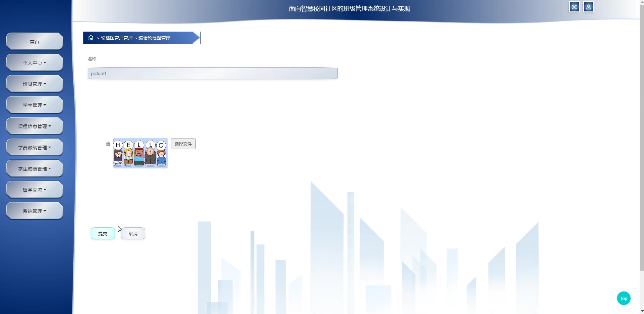This screenshot has width=644, height=314.
Task: Expand the 个人中心 sidebar menu
Action: (35, 63)
